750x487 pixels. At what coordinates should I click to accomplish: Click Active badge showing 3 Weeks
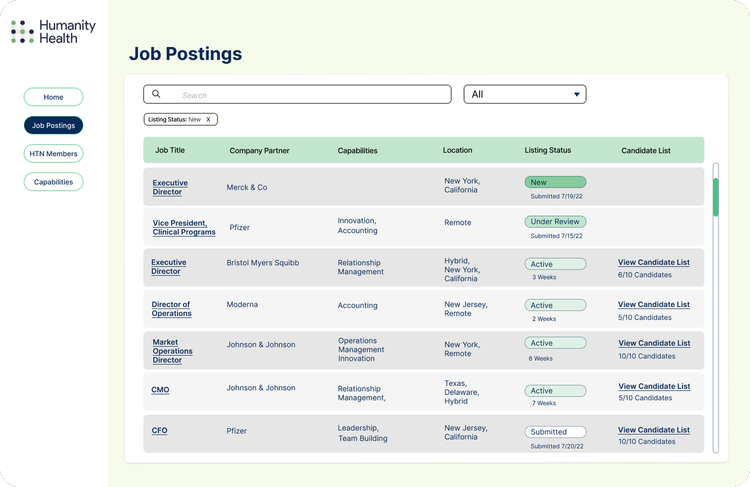(555, 264)
